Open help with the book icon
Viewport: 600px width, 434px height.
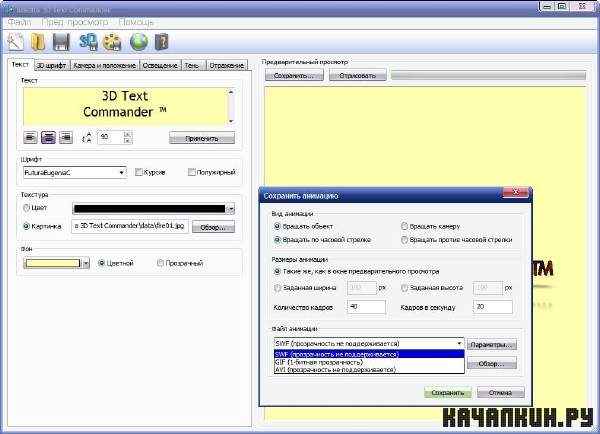point(162,42)
